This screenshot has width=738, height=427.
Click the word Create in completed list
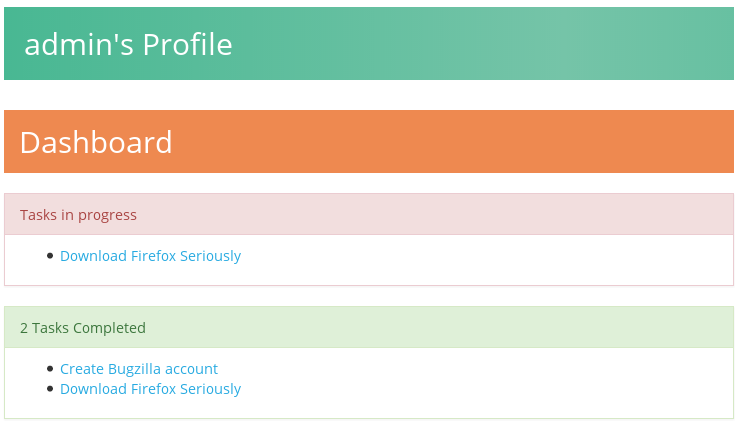point(81,369)
